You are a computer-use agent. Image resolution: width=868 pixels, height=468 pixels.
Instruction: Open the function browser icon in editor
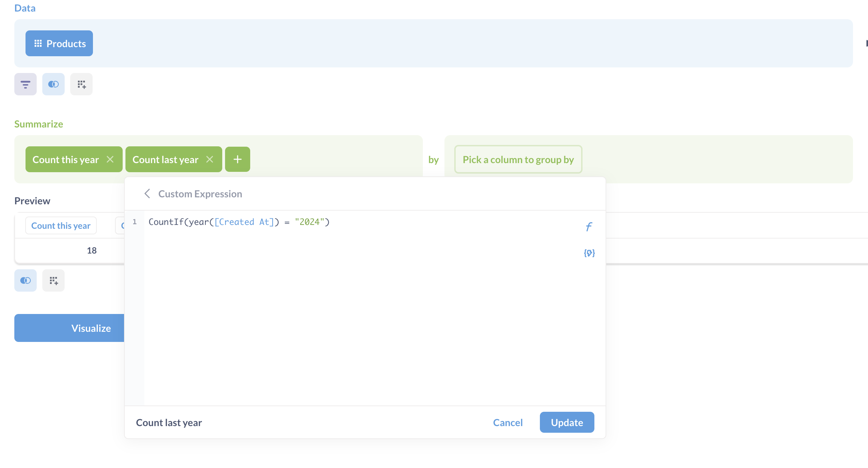pos(589,227)
